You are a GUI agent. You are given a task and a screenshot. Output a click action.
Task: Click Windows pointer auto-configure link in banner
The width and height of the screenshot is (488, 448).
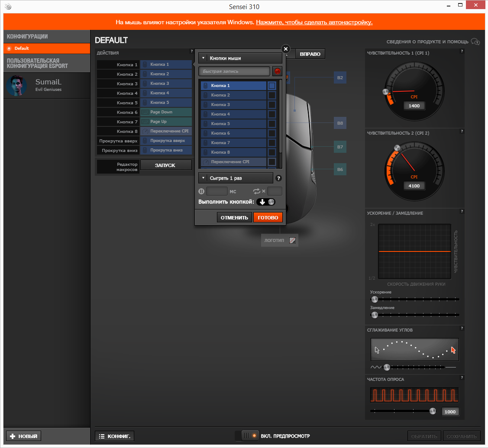pos(314,22)
